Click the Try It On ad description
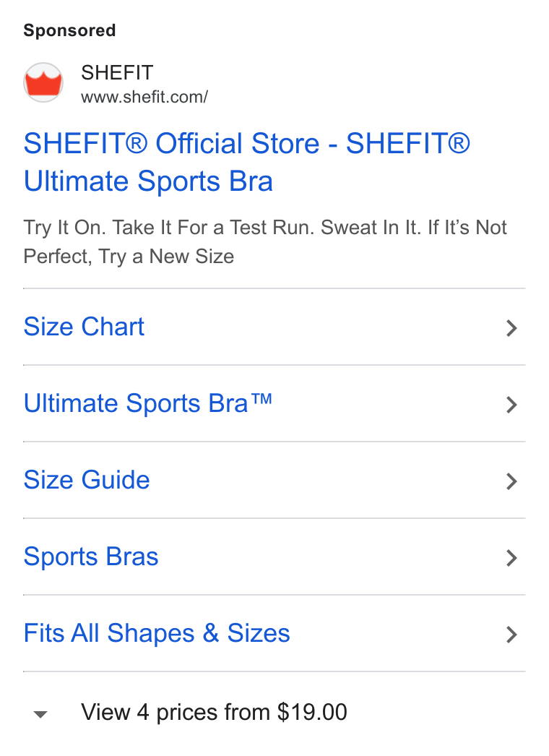Image resolution: width=549 pixels, height=756 pixels. pos(265,242)
